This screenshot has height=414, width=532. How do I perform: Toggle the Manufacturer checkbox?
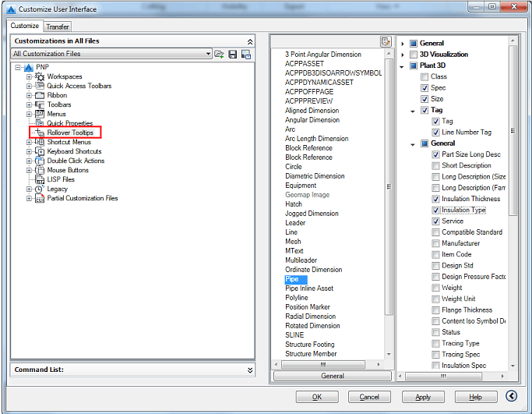click(x=435, y=243)
